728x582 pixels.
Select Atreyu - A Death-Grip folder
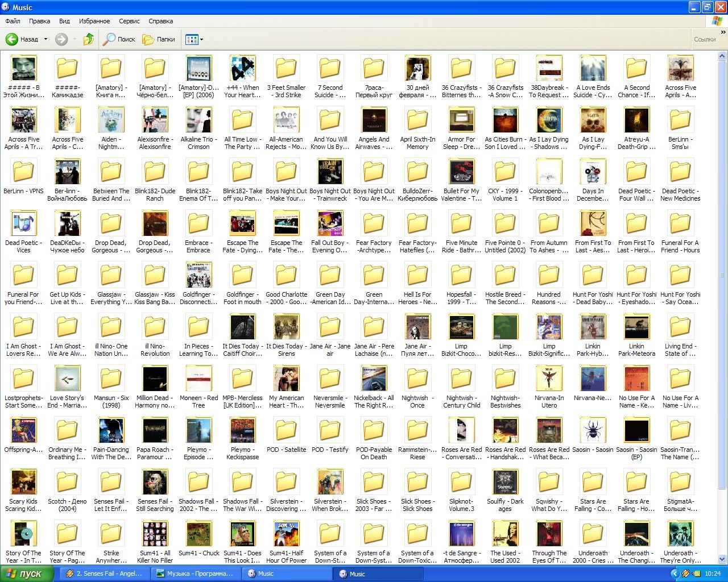pyautogui.click(x=636, y=128)
